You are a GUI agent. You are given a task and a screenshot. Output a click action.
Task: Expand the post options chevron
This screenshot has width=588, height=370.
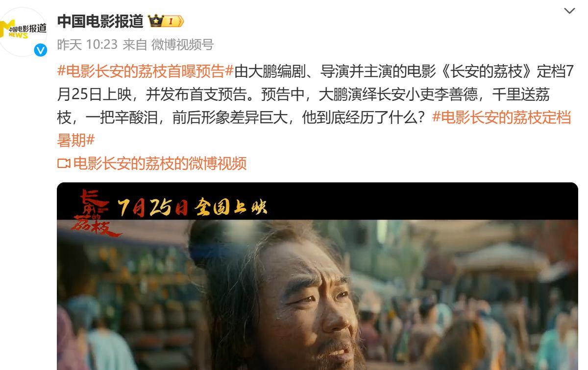pos(569,11)
